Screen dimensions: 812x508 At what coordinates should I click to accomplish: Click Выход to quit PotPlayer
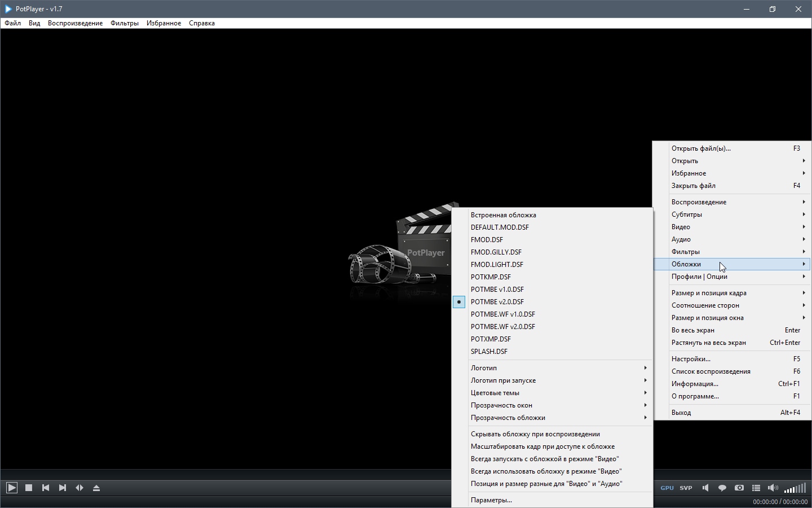click(732, 413)
